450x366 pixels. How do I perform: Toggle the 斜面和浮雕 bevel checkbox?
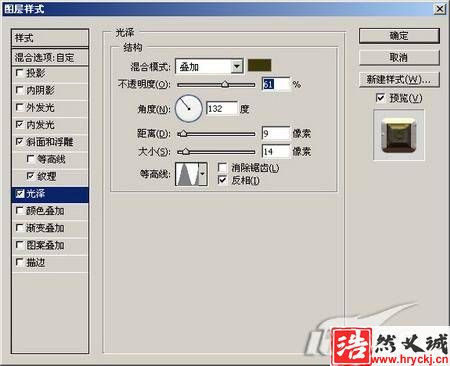pyautogui.click(x=19, y=142)
